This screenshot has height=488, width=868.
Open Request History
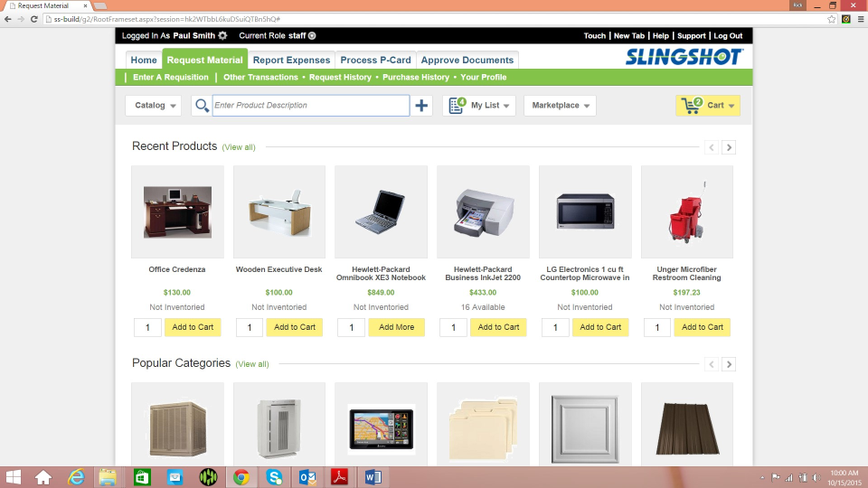pos(340,77)
